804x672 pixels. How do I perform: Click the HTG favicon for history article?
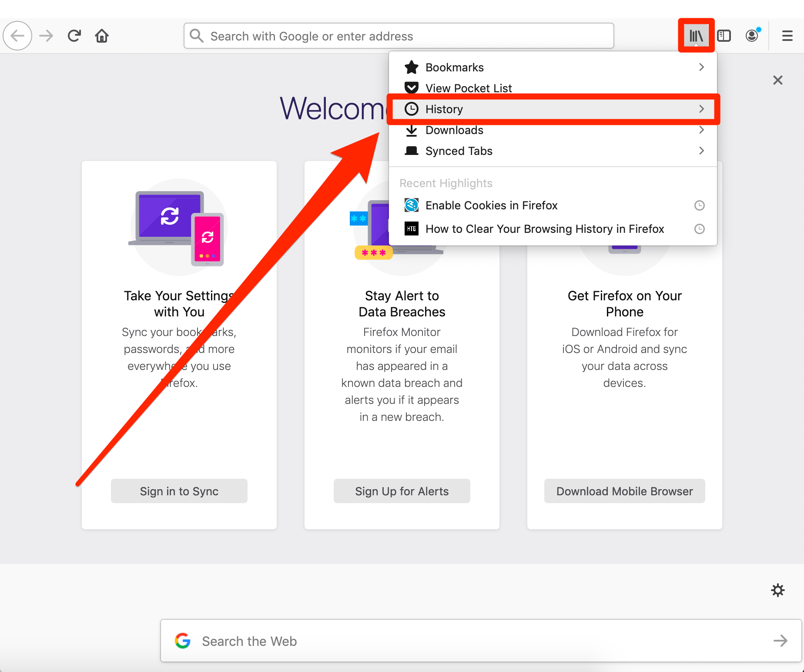(x=412, y=228)
